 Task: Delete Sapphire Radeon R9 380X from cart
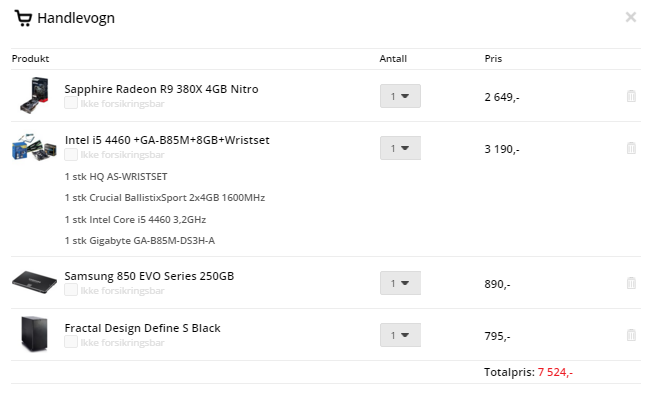(x=631, y=96)
